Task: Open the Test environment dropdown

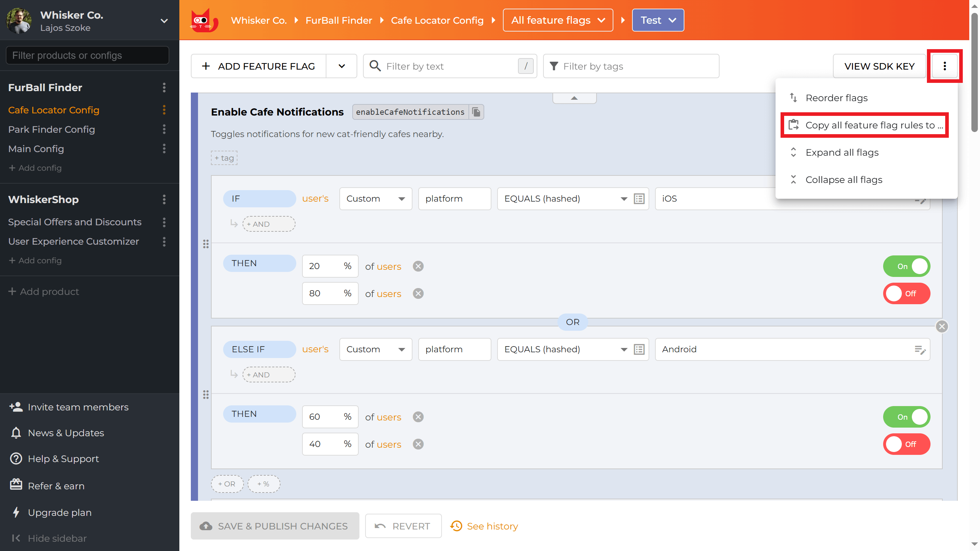Action: coord(658,20)
